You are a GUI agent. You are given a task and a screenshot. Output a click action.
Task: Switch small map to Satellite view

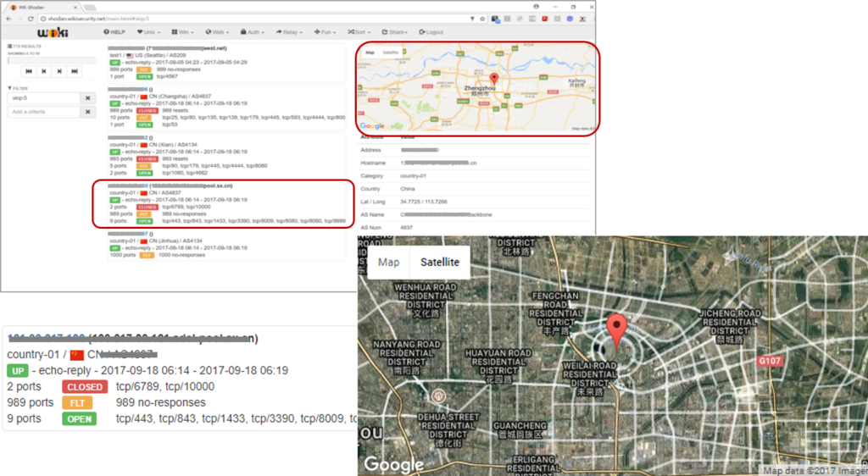391,53
